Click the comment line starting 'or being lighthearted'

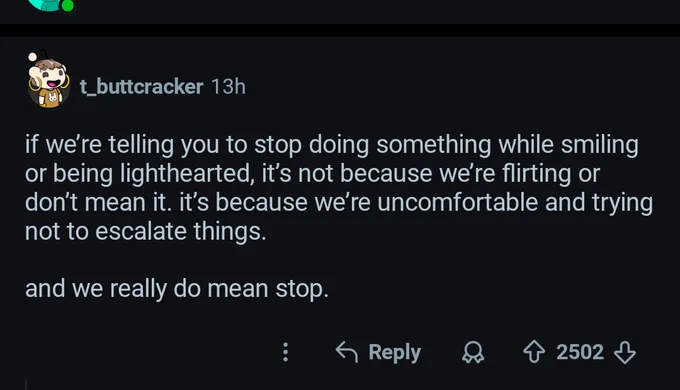coord(312,174)
